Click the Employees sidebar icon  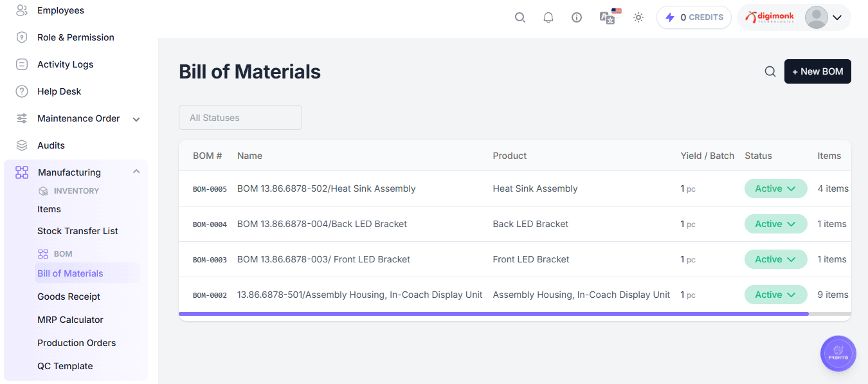coord(22,10)
